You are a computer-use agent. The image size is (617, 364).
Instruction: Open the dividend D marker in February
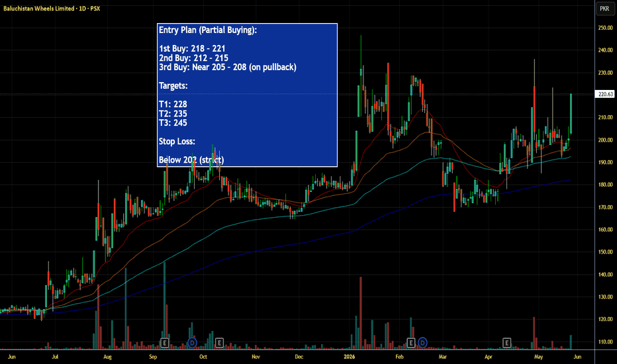point(422,343)
